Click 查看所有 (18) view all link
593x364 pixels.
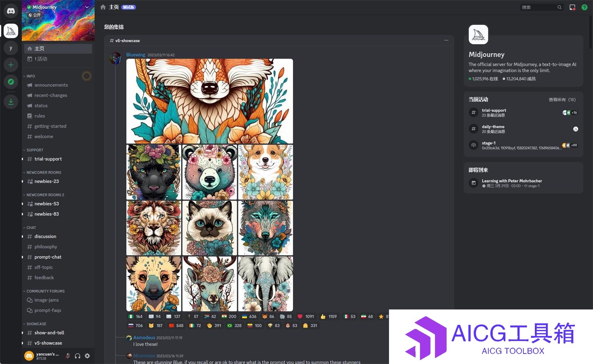pos(562,100)
